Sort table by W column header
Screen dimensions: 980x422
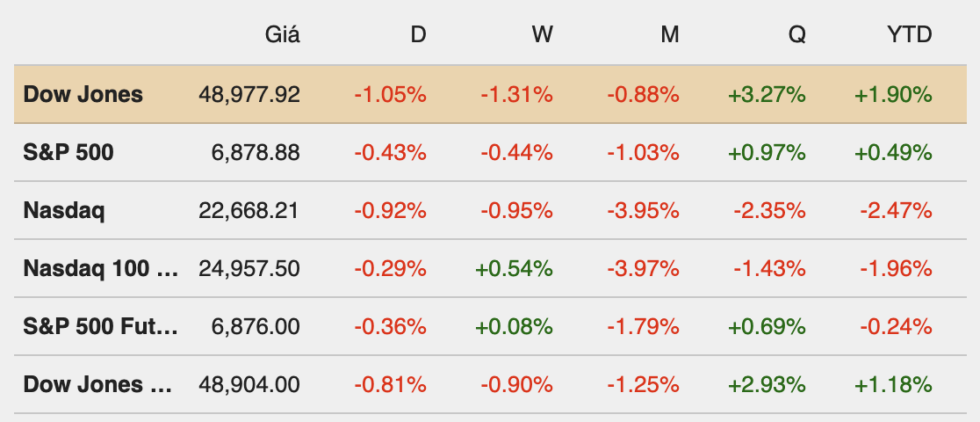(542, 35)
